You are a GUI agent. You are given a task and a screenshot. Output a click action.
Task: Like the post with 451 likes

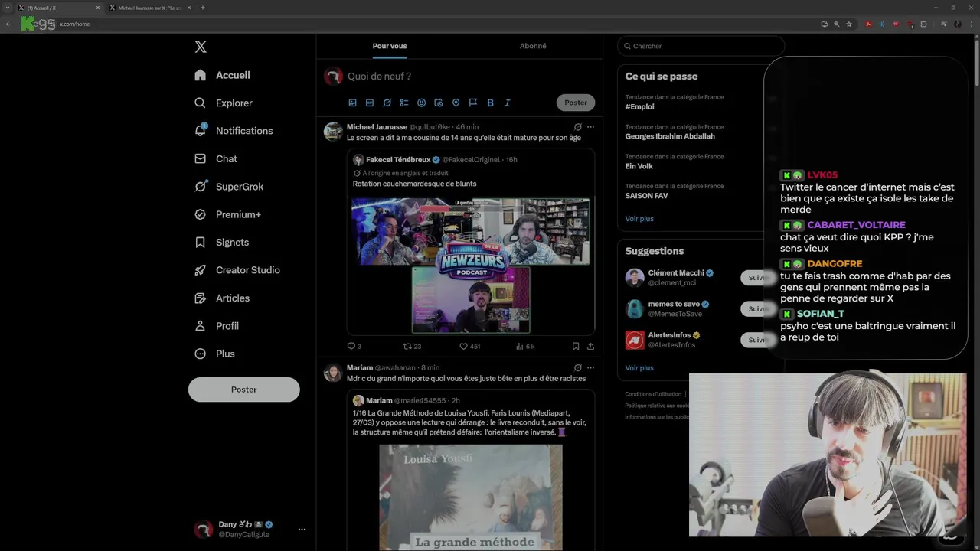tap(469, 346)
